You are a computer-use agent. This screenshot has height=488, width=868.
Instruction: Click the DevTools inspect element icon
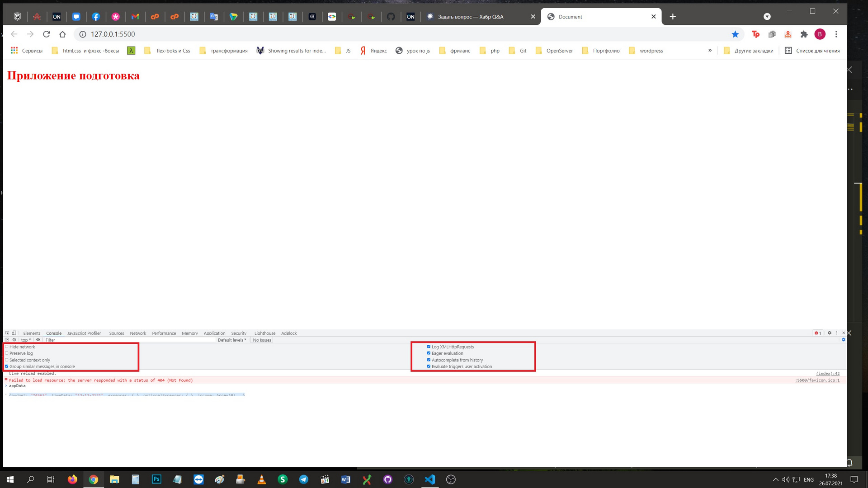pyautogui.click(x=7, y=333)
